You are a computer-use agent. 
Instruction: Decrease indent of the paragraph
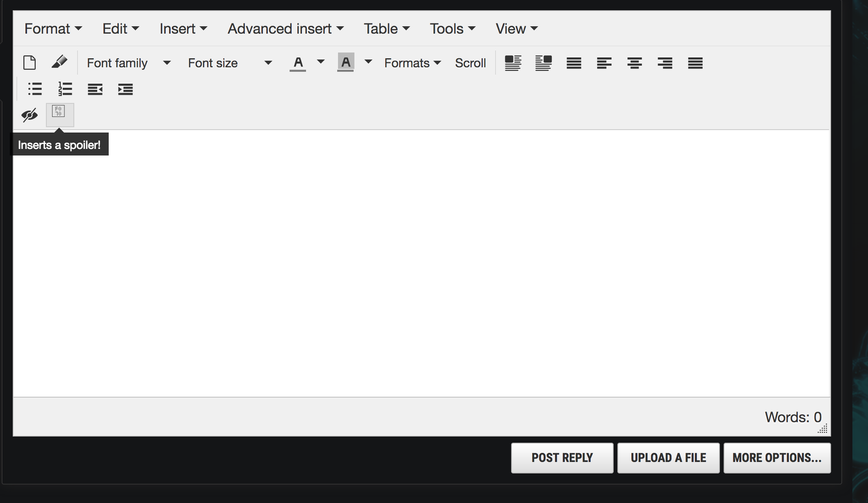95,89
